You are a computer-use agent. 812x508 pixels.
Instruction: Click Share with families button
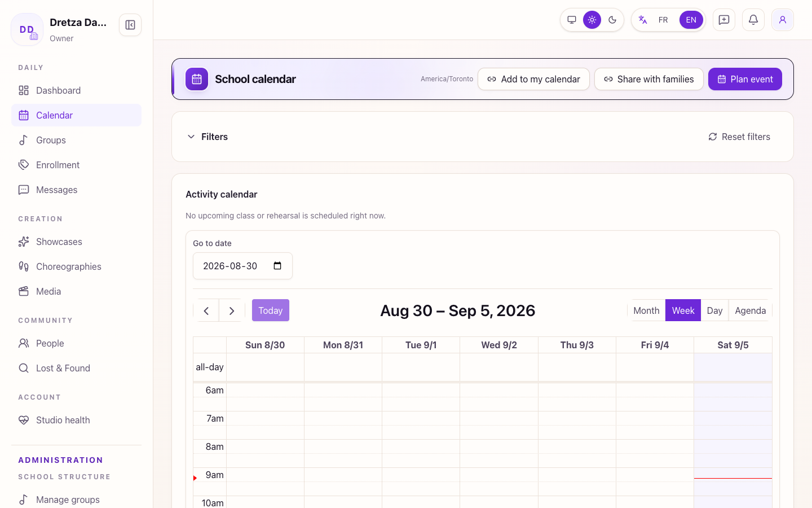point(649,79)
